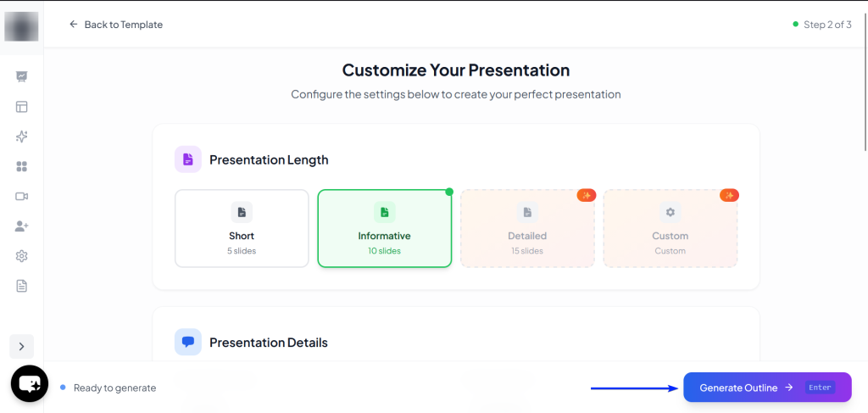Open settings gear icon in sidebar
Image resolution: width=868 pixels, height=413 pixels.
[x=22, y=256]
